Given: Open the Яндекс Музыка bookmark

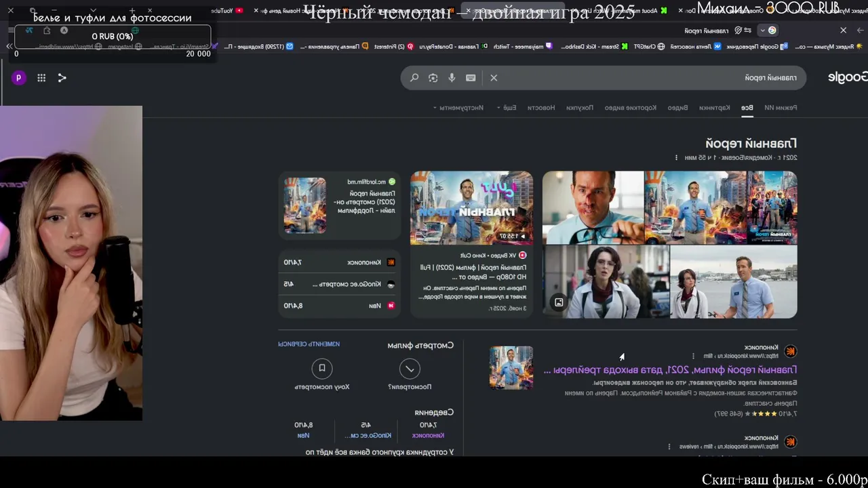Looking at the screenshot, I should (829, 46).
